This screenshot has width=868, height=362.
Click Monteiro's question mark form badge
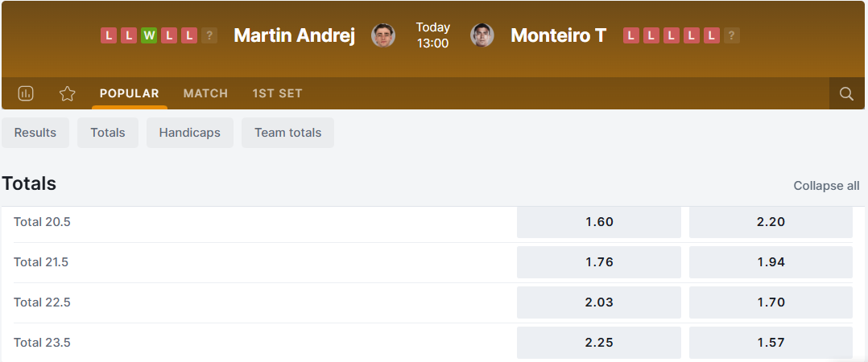pyautogui.click(x=731, y=35)
